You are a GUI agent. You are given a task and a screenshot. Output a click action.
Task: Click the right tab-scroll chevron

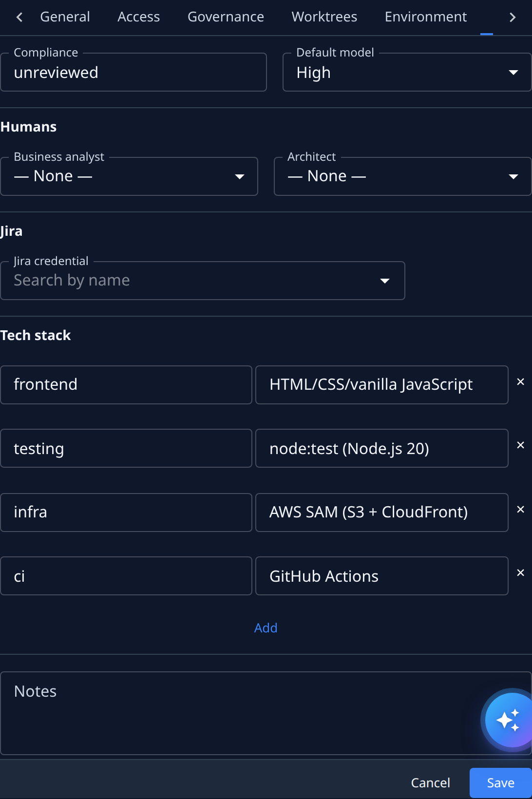coord(512,18)
